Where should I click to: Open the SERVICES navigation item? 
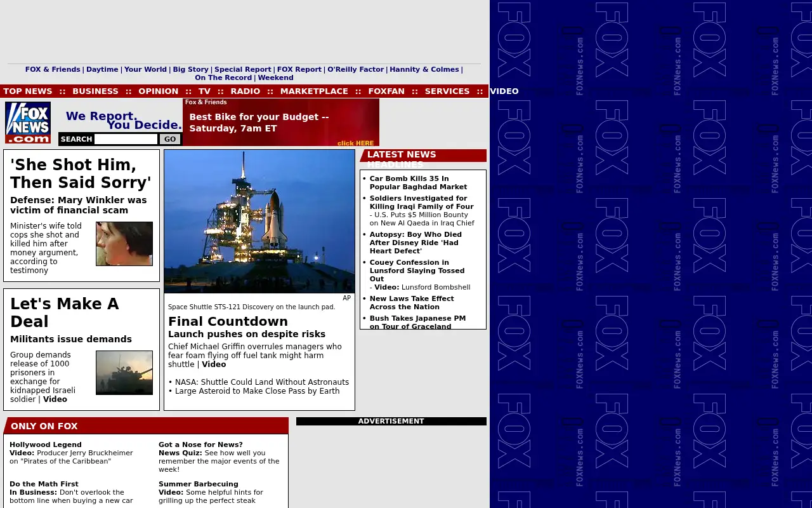click(447, 91)
